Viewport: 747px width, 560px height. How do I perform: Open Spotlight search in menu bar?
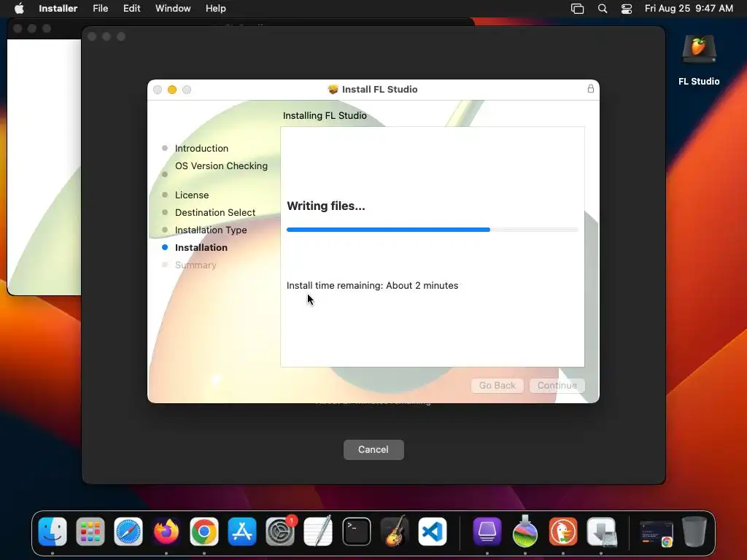pyautogui.click(x=603, y=8)
